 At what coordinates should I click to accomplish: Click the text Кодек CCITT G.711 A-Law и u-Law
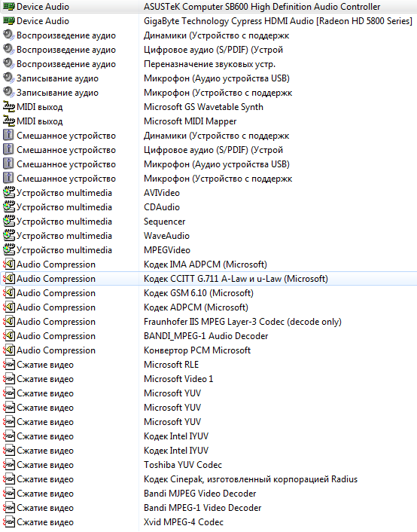(212, 279)
